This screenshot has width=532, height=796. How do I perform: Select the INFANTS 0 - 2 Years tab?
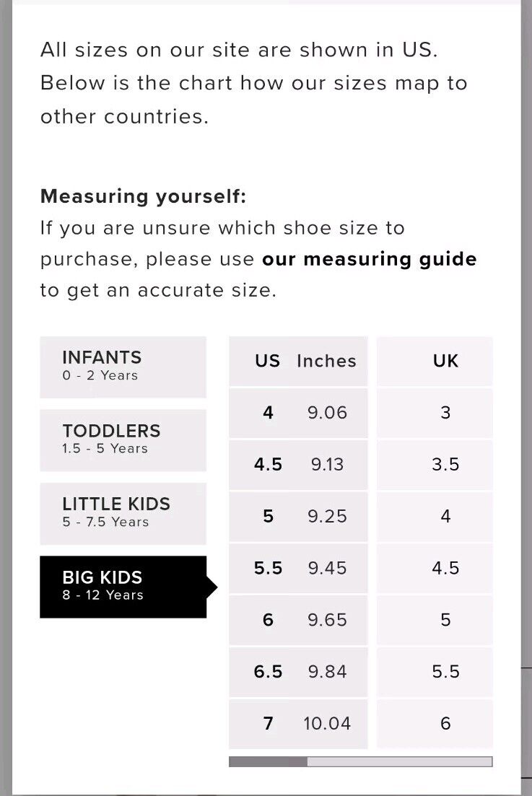point(123,367)
